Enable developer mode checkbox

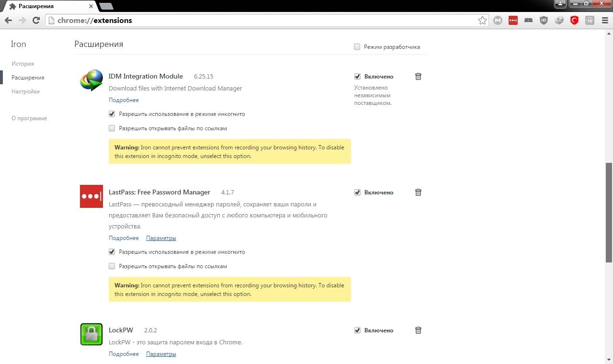(357, 47)
